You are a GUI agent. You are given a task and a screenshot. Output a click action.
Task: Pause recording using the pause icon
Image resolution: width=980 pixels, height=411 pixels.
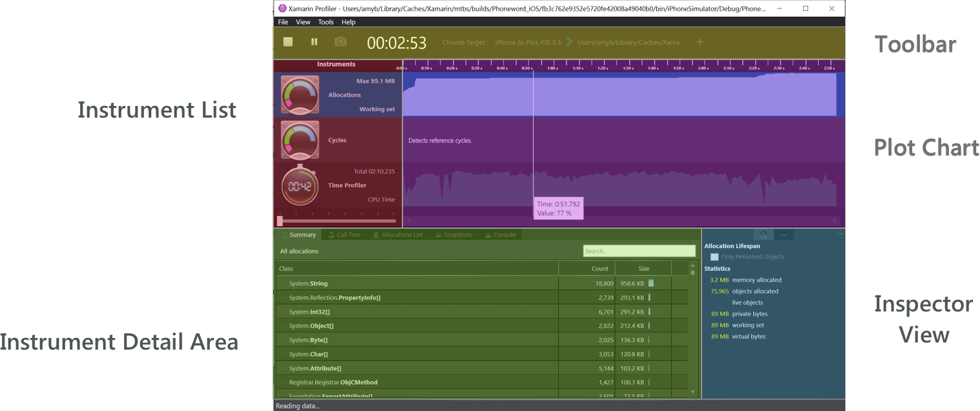(314, 41)
